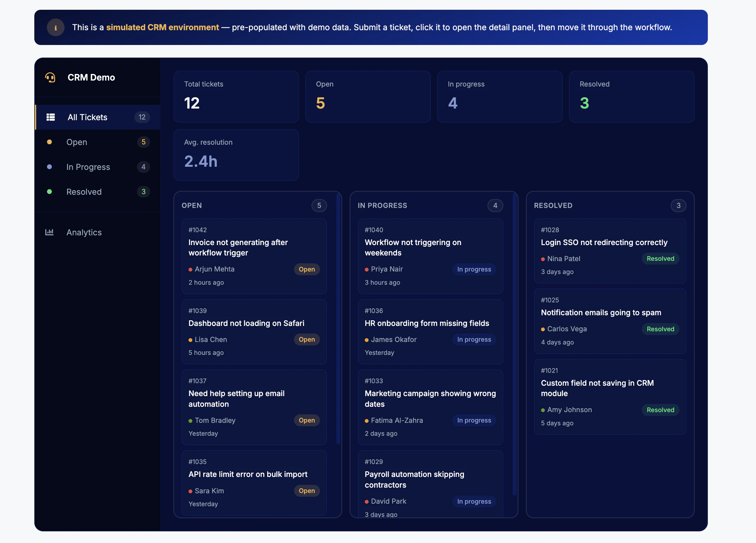The height and width of the screenshot is (543, 756).
Task: Switch to the In Progress sidebar view
Action: (x=88, y=167)
